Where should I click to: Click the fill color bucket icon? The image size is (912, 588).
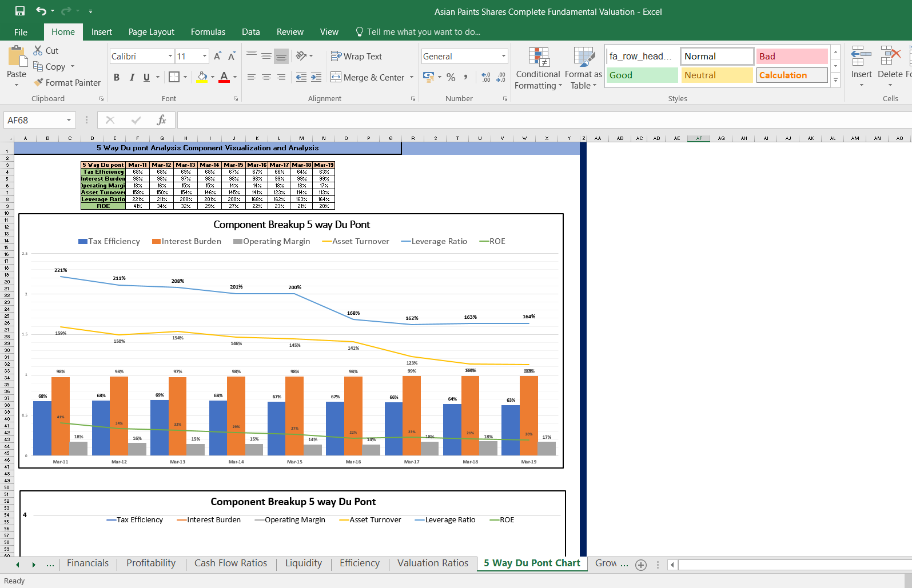coord(202,77)
